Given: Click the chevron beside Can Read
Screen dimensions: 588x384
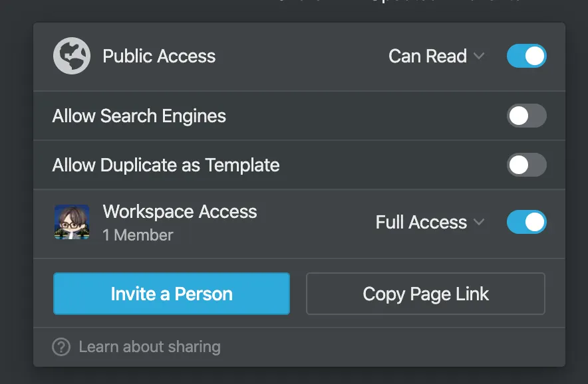Looking at the screenshot, I should click(479, 56).
